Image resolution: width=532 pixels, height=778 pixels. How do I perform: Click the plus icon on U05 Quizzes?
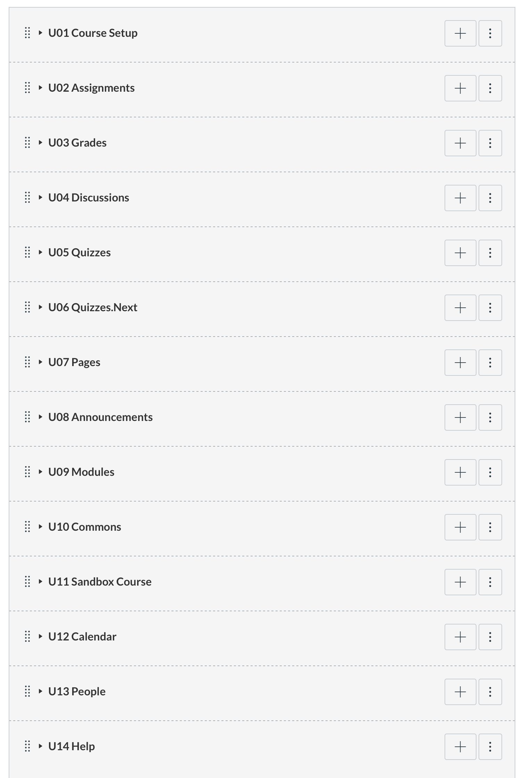460,253
